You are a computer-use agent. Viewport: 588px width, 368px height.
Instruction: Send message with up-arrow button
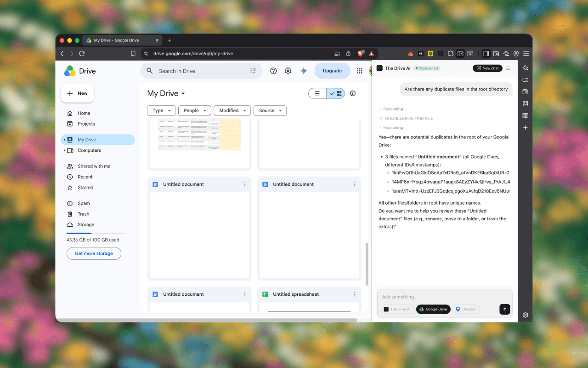[x=505, y=309]
